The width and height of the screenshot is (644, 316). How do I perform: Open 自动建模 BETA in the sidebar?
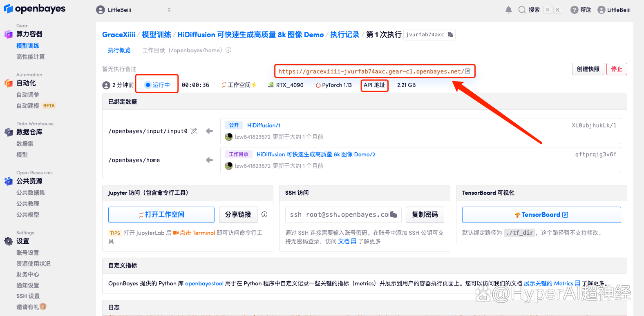pos(36,106)
